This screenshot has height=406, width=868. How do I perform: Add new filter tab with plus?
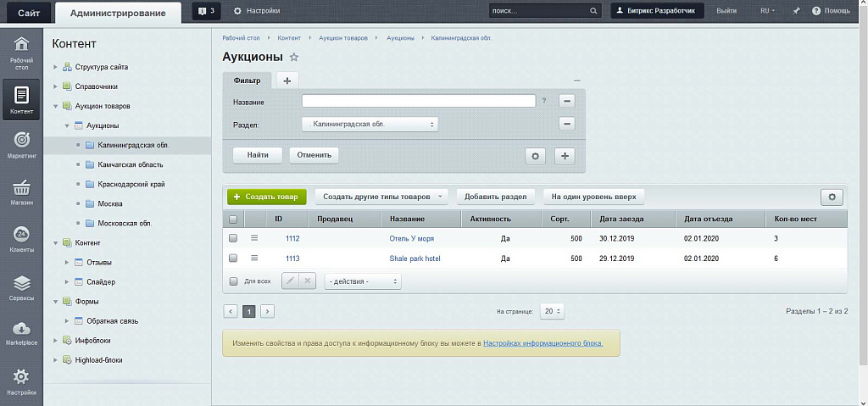(287, 81)
